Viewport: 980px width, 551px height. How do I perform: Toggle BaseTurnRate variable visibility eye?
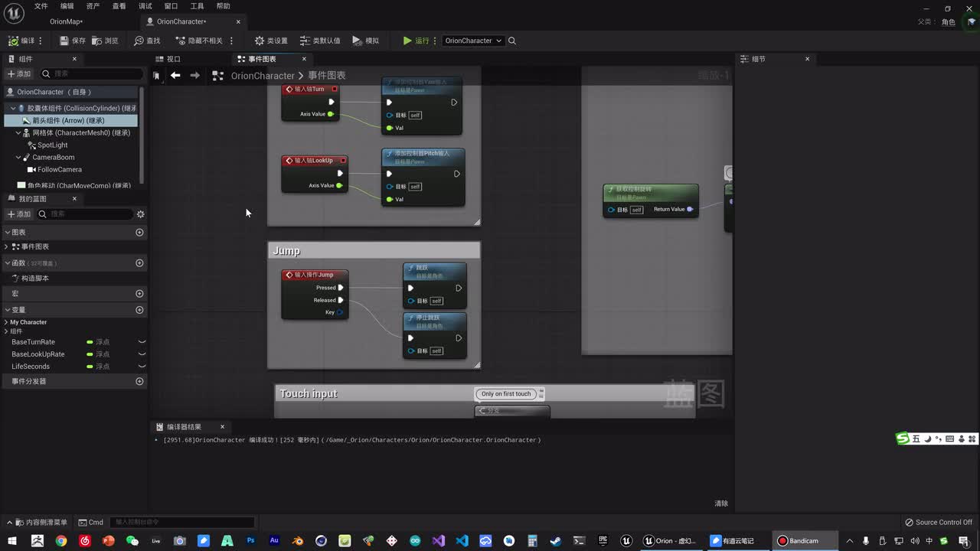pyautogui.click(x=142, y=342)
